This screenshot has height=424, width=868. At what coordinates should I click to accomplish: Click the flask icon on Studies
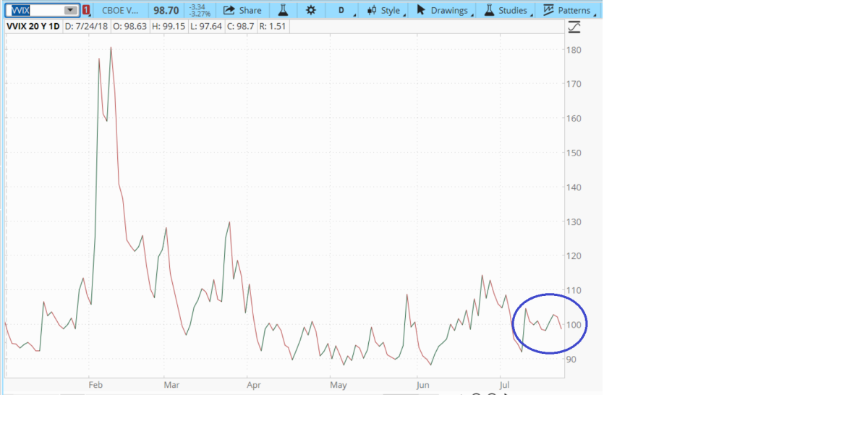pos(489,10)
